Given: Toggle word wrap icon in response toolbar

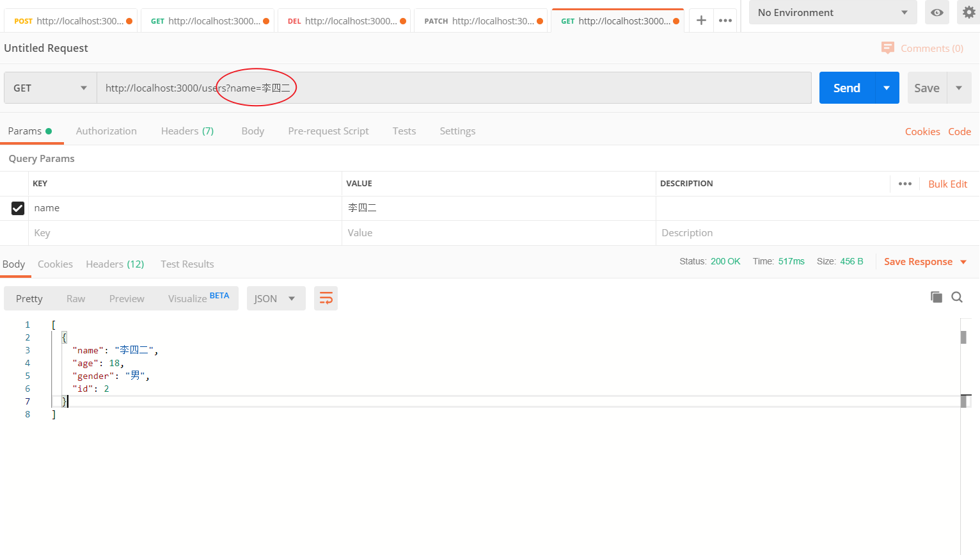Looking at the screenshot, I should coord(326,298).
